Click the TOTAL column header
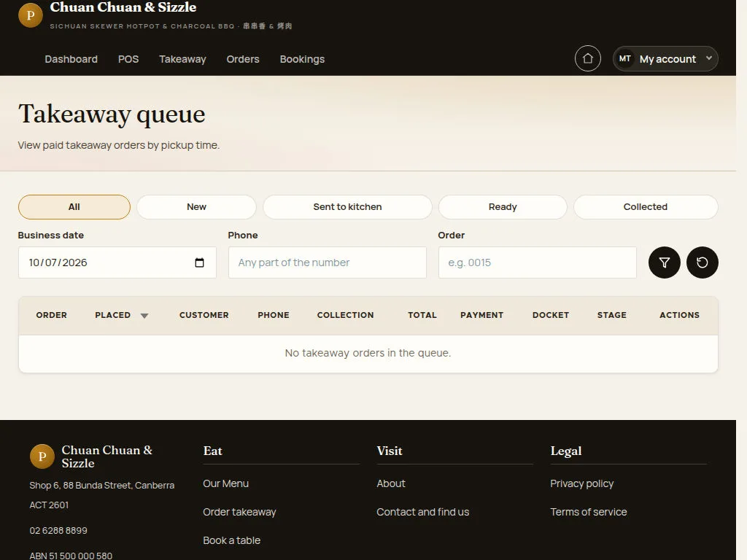 tap(422, 315)
